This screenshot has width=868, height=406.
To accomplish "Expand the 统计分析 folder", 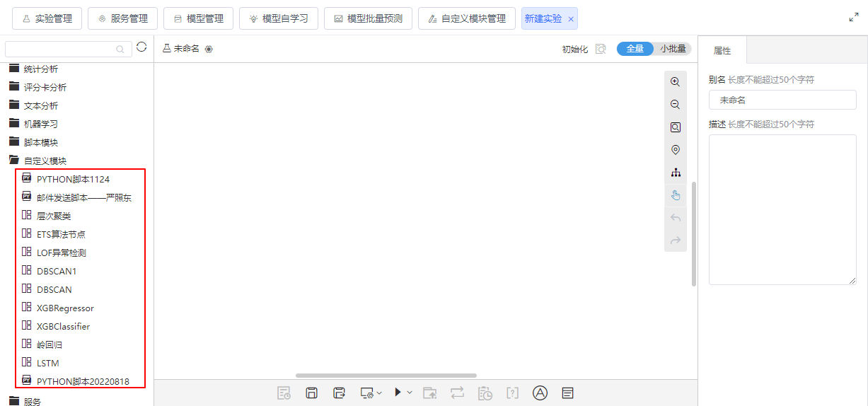I will pos(42,69).
